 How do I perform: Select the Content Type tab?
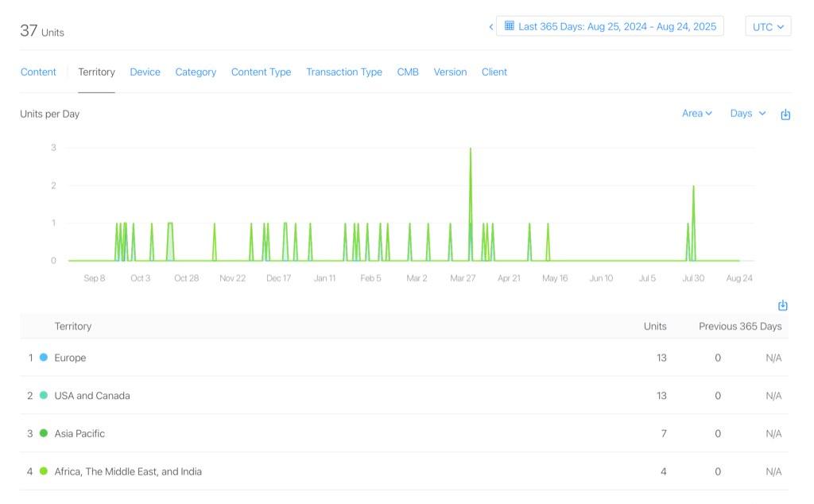click(x=261, y=72)
